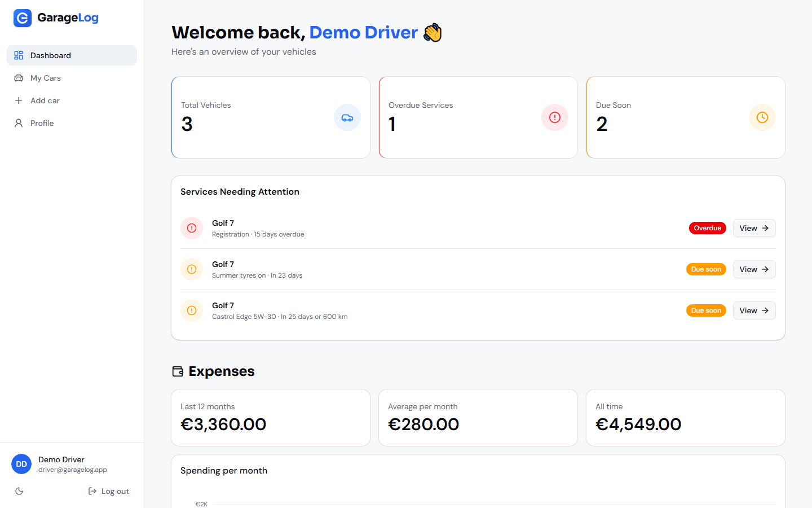Click the warning icon beside Castrol Edge row
Image resolution: width=812 pixels, height=508 pixels.
pyautogui.click(x=192, y=310)
